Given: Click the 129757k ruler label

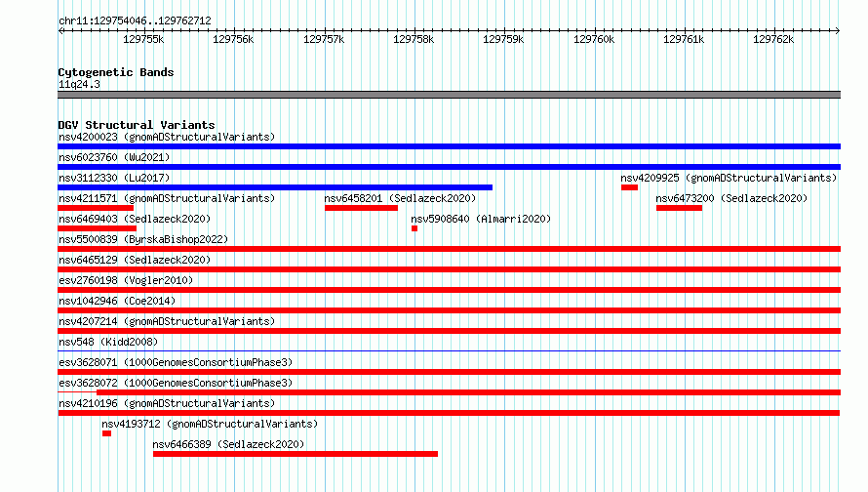Looking at the screenshot, I should [x=324, y=39].
